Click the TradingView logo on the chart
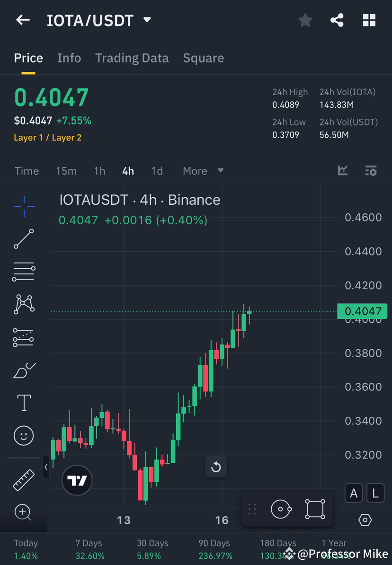Screen dimensions: 392x565 (77, 481)
